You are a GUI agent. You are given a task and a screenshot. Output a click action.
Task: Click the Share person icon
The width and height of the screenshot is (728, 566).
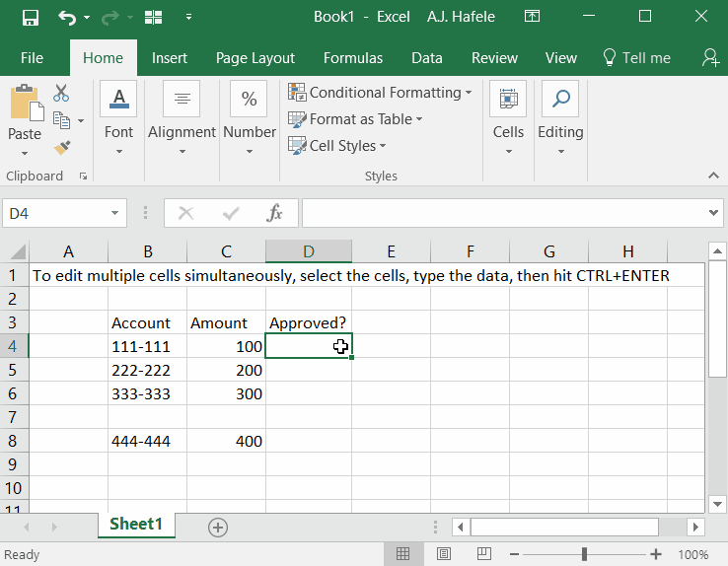(x=710, y=58)
